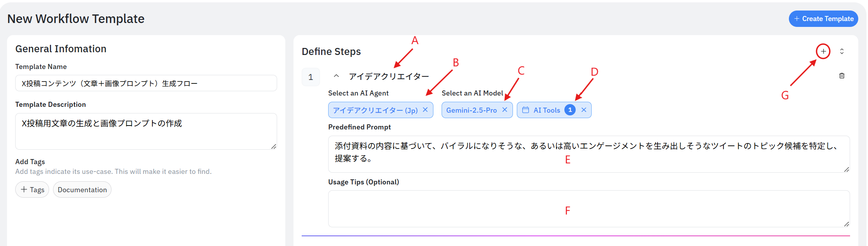This screenshot has width=868, height=246.
Task: Delete step 1 with the trash icon
Action: point(842,76)
